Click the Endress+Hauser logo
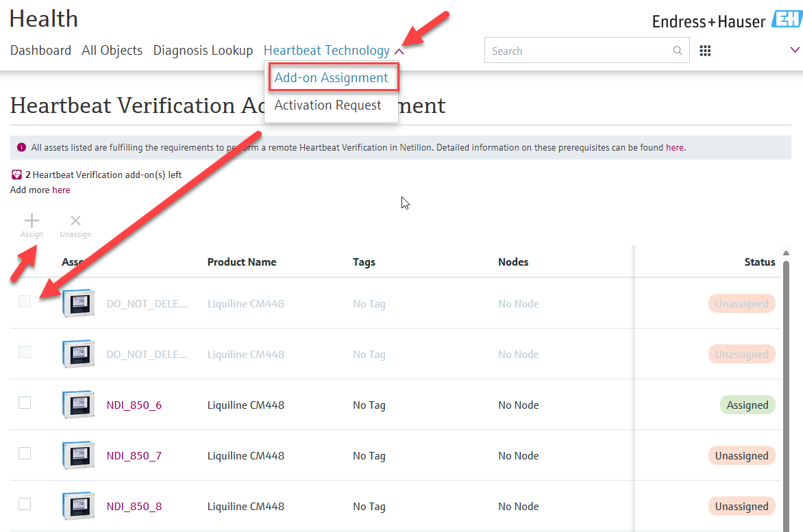Screen dimensions: 803x532 (x=726, y=21)
